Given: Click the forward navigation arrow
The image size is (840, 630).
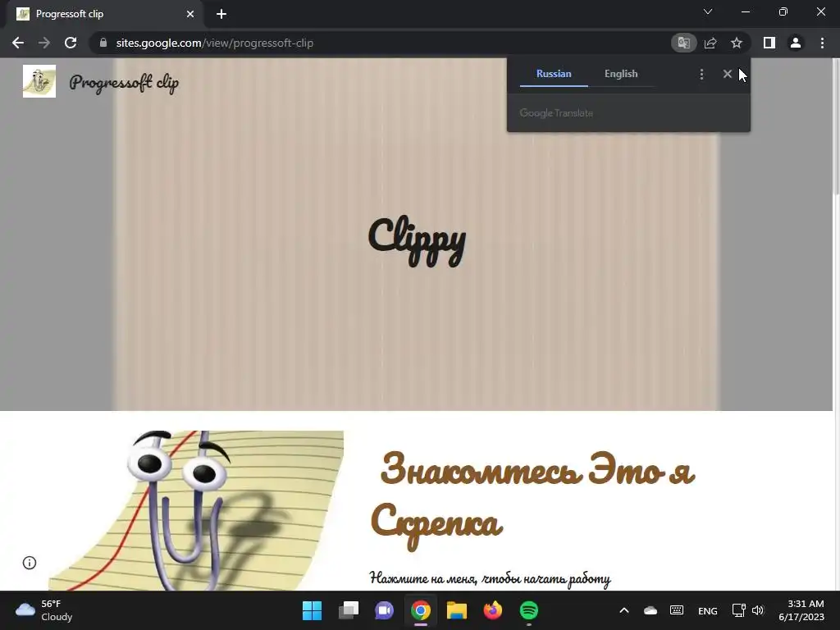Looking at the screenshot, I should tap(44, 43).
